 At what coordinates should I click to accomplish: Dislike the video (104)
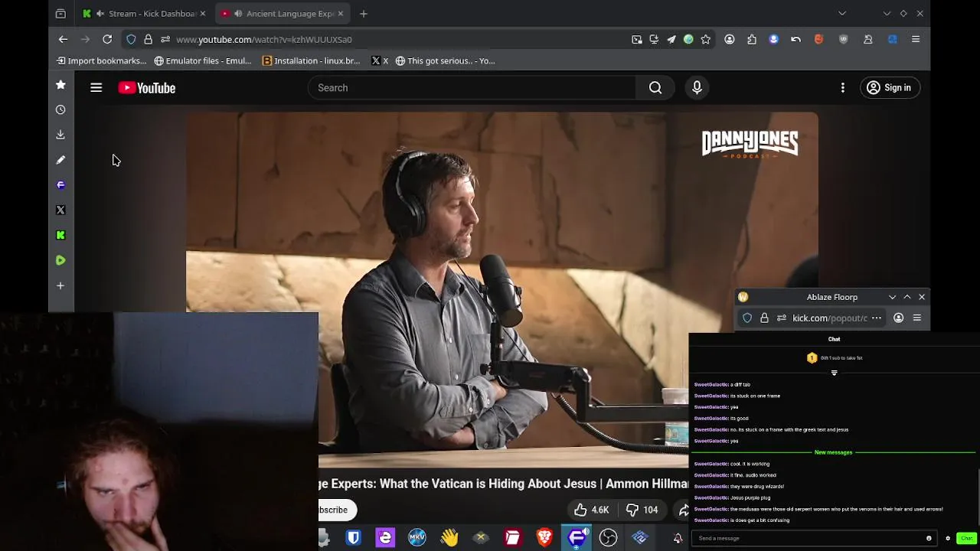click(x=642, y=510)
